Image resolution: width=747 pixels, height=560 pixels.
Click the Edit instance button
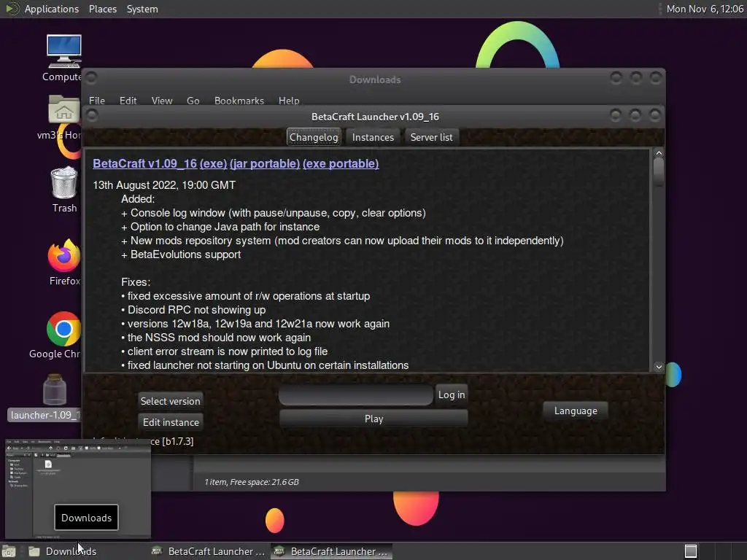(171, 422)
